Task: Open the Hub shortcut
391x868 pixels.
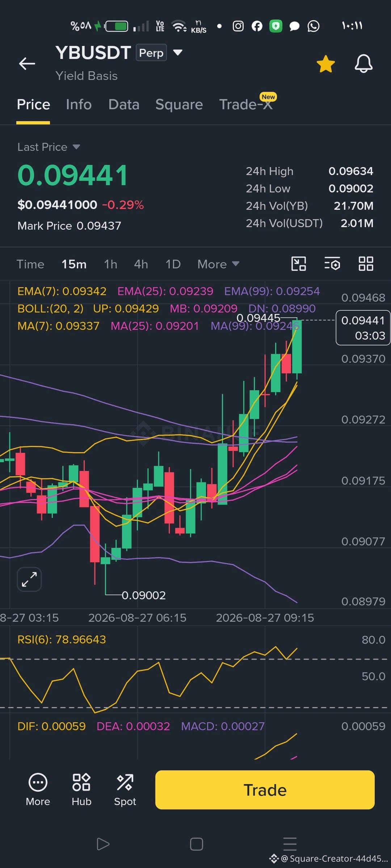Action: [x=81, y=790]
